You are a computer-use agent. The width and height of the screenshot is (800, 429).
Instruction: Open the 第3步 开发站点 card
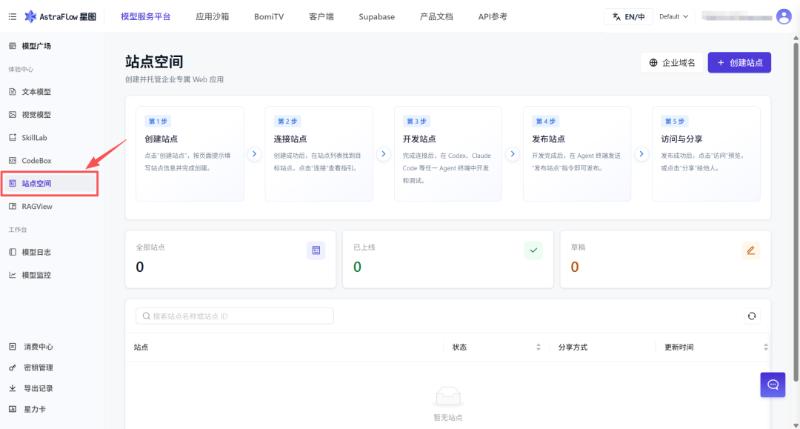(448, 154)
